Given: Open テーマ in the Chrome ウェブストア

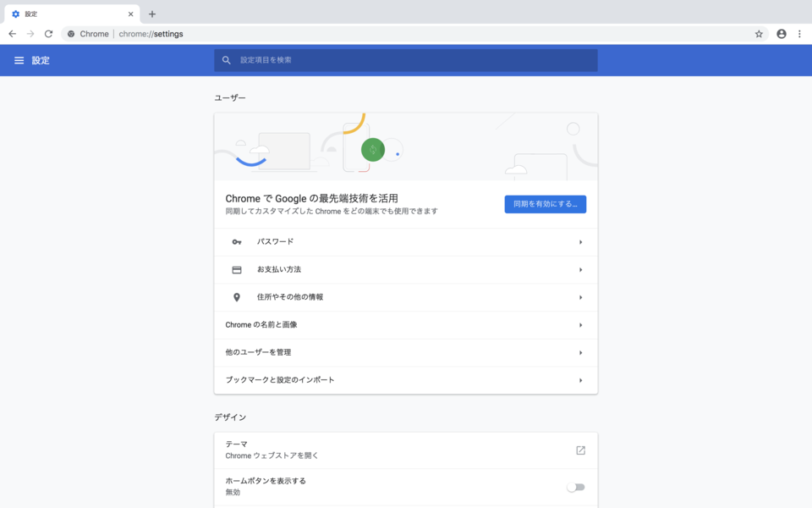Looking at the screenshot, I should pos(580,450).
